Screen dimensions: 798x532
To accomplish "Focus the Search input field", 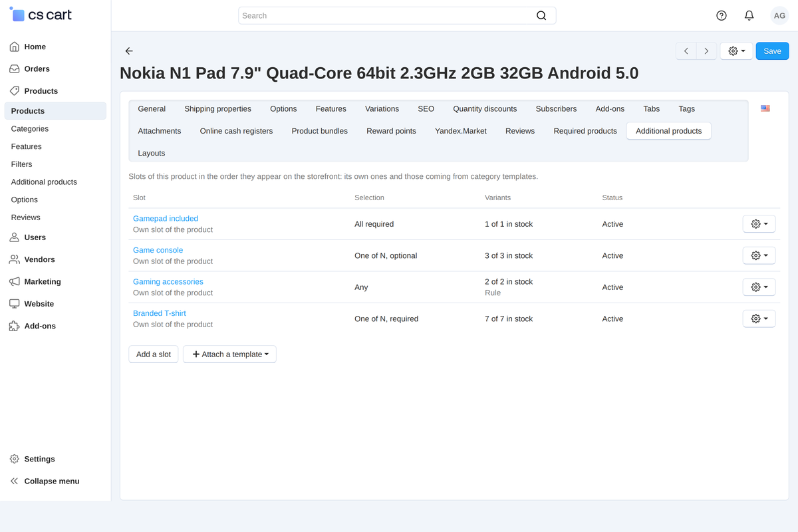I will [x=397, y=15].
